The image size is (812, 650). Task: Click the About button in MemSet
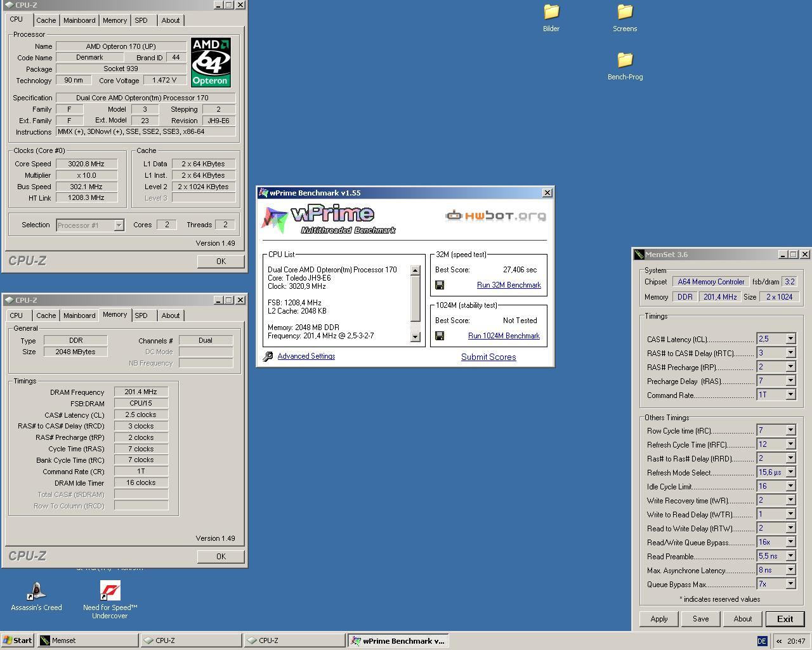(x=743, y=619)
